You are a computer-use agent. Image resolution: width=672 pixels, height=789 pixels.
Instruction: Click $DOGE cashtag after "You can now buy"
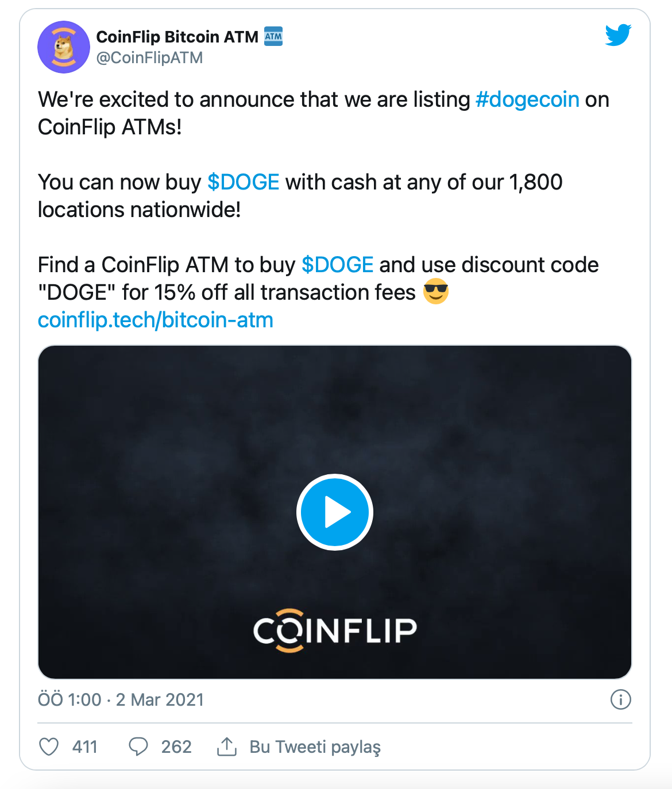(243, 182)
